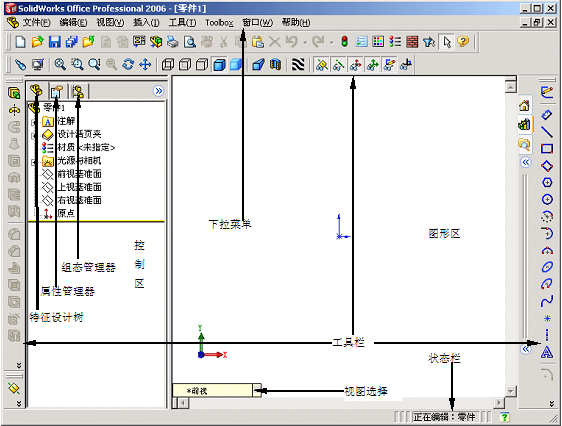Select 上视基准面 in the tree
Screen dimensions: 562x426
[79, 187]
